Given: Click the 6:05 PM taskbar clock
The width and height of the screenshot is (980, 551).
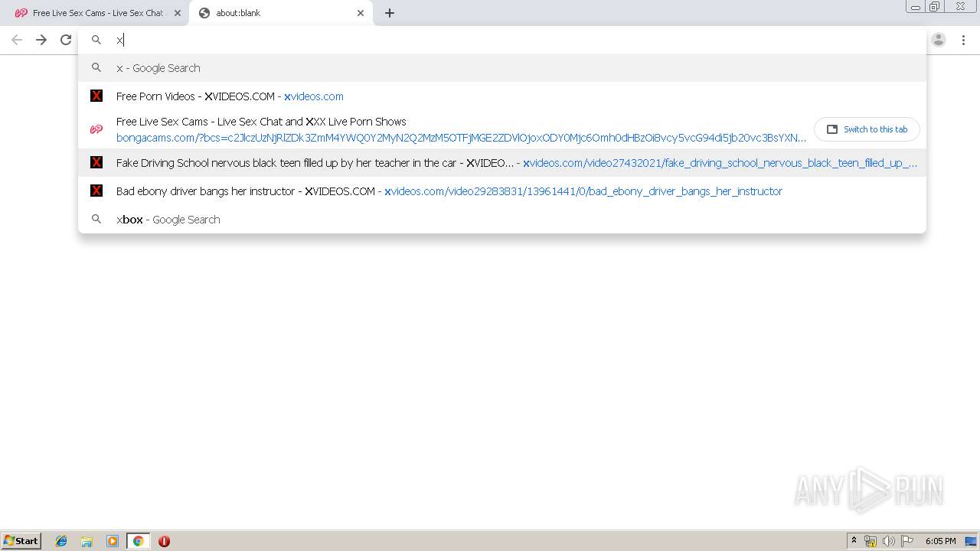Looking at the screenshot, I should 940,541.
